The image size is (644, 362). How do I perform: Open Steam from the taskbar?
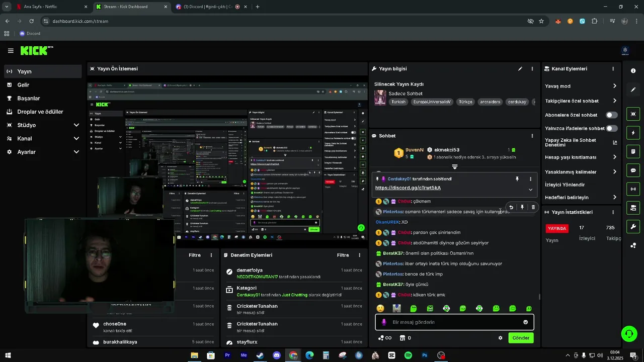(260, 355)
